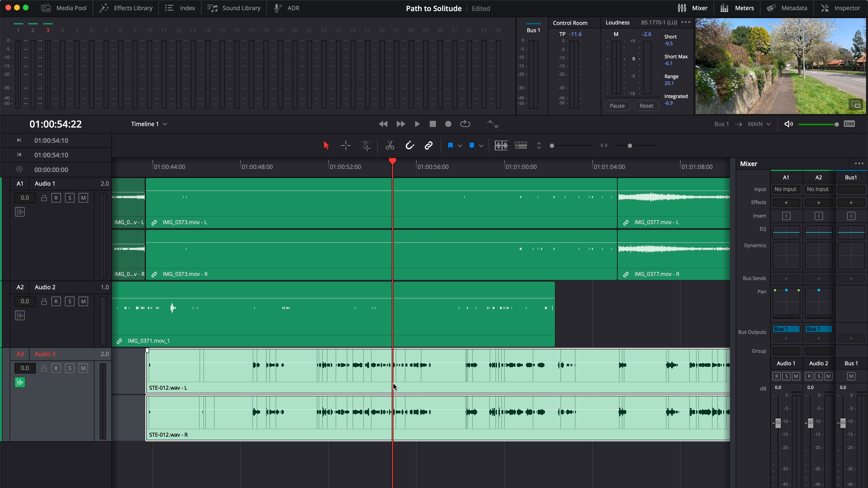The height and width of the screenshot is (488, 868).
Task: Pick the Razor scissors tool
Action: point(390,145)
